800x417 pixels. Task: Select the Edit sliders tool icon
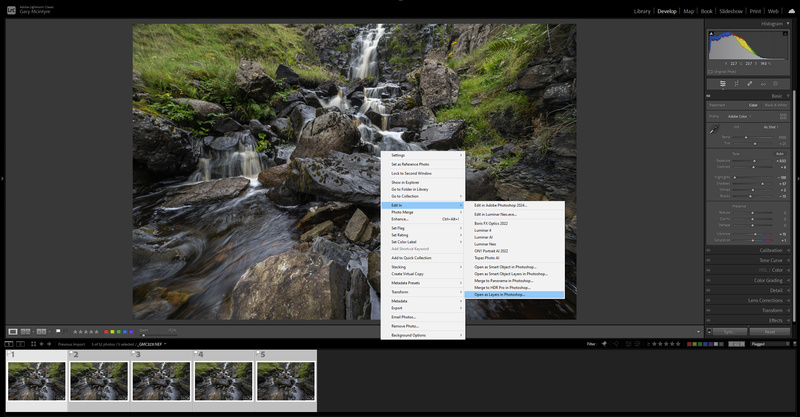[723, 84]
